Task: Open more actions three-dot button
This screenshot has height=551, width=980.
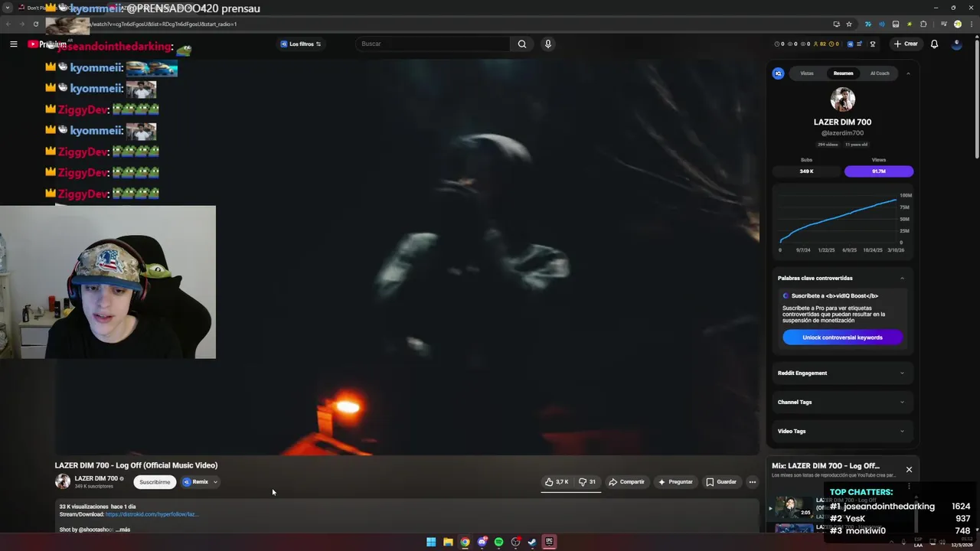Action: pos(753,482)
